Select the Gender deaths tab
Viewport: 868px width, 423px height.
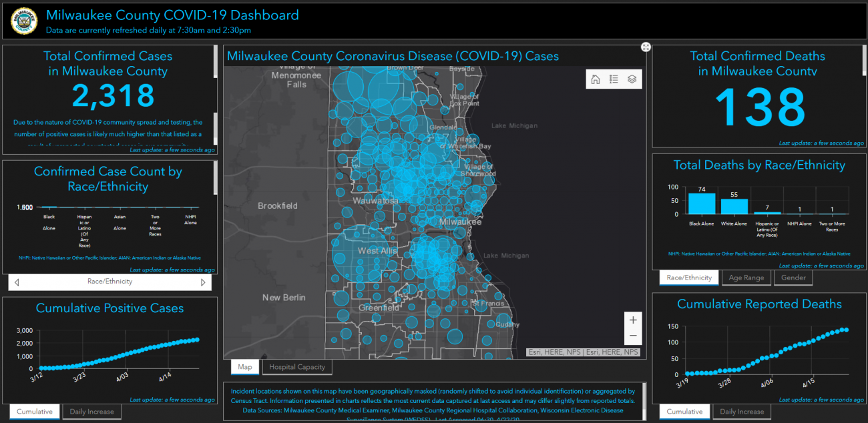[x=793, y=278]
